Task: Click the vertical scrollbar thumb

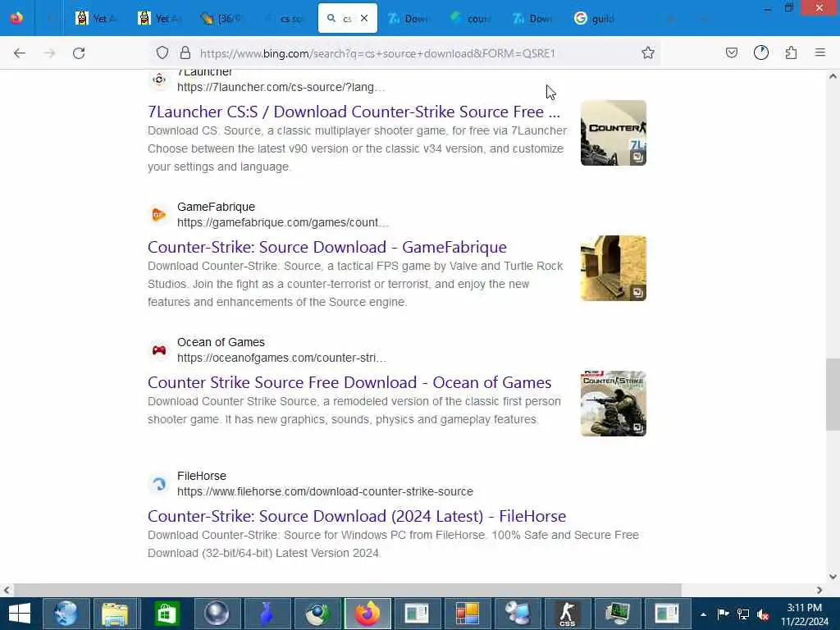Action: click(833, 395)
